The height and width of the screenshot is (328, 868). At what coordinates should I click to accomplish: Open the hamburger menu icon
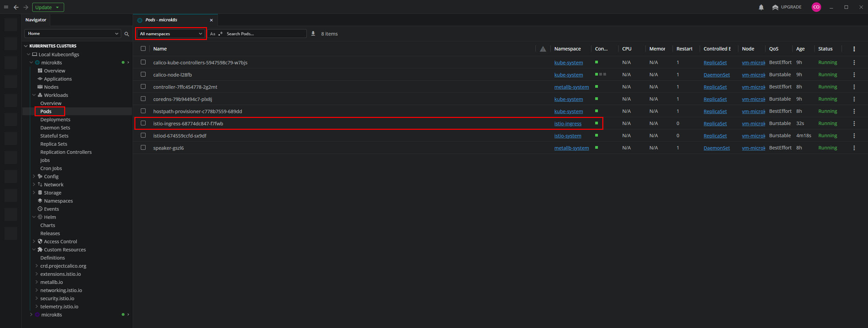6,7
